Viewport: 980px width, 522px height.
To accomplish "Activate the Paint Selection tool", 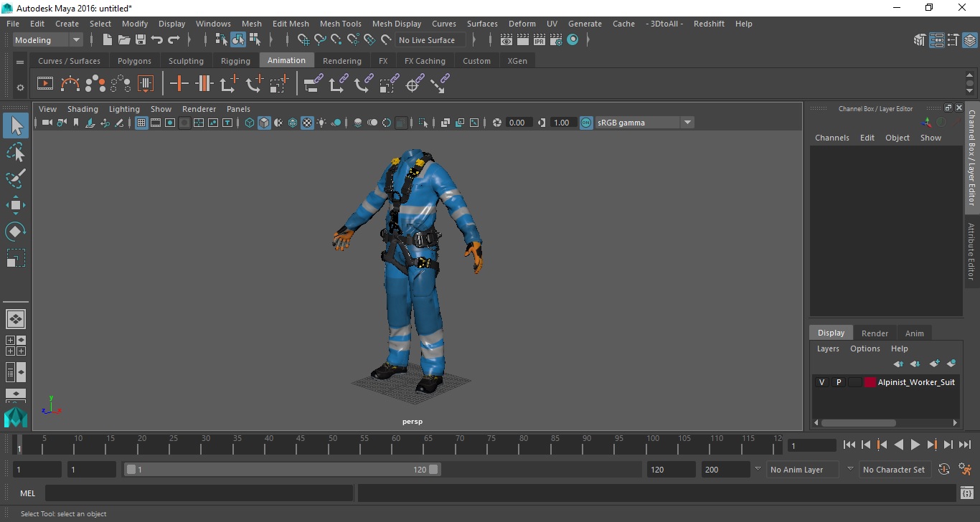I will tap(16, 179).
